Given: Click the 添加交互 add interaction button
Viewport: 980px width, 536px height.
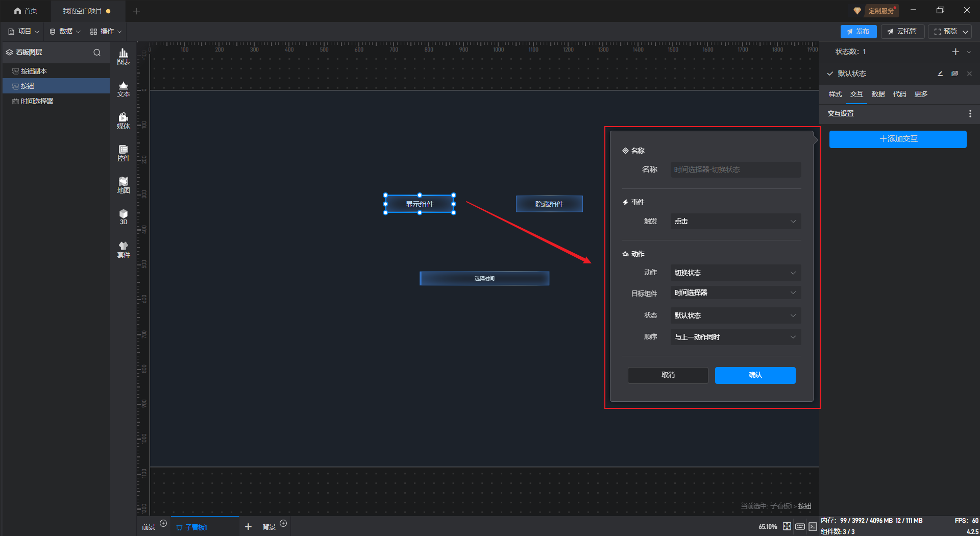Looking at the screenshot, I should pos(897,139).
